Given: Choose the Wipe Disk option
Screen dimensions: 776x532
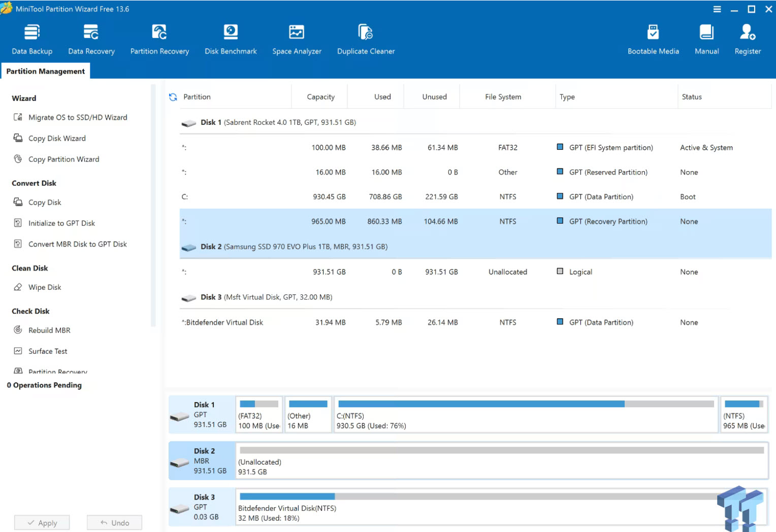Looking at the screenshot, I should click(45, 287).
